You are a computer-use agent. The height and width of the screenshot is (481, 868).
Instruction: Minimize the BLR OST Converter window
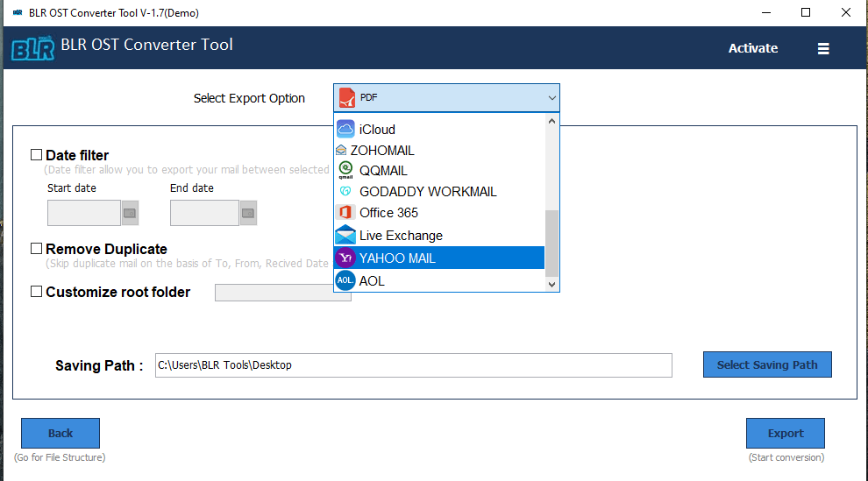(766, 13)
